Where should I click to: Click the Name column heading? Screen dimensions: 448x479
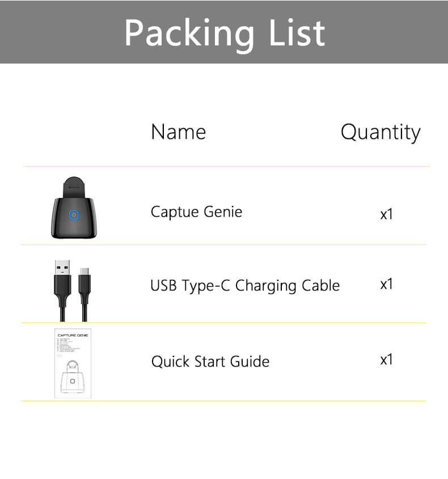179,132
